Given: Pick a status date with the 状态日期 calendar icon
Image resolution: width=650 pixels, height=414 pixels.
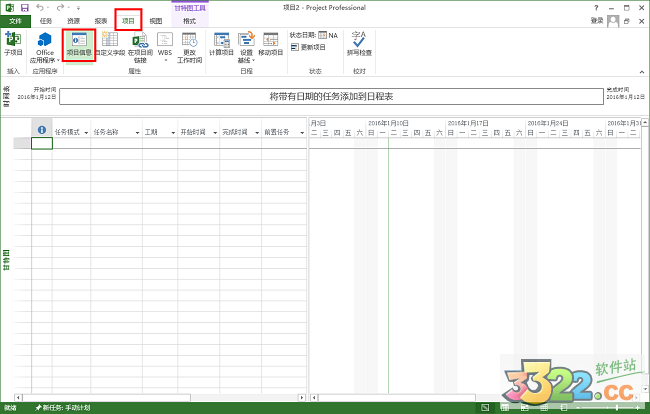Looking at the screenshot, I should point(322,35).
